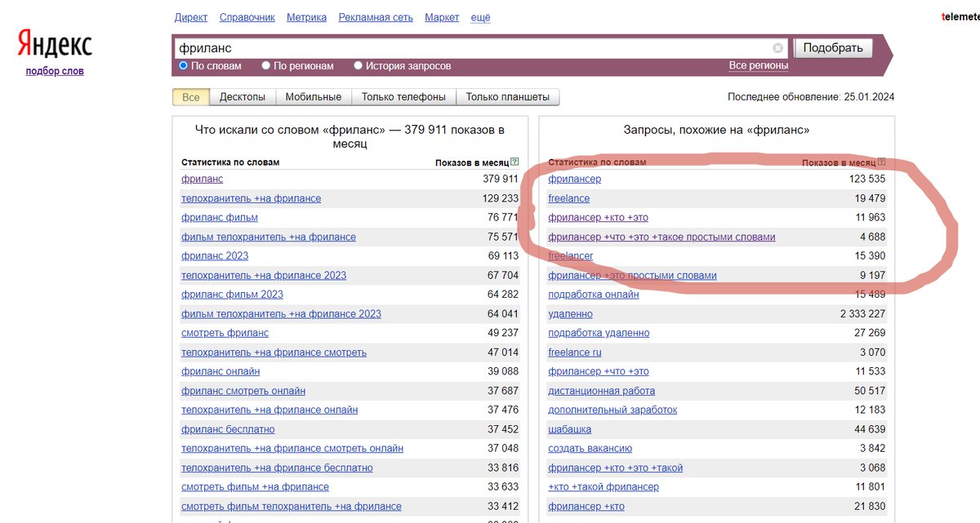Open the 'удаленно' query link
This screenshot has width=980, height=523.
point(570,314)
